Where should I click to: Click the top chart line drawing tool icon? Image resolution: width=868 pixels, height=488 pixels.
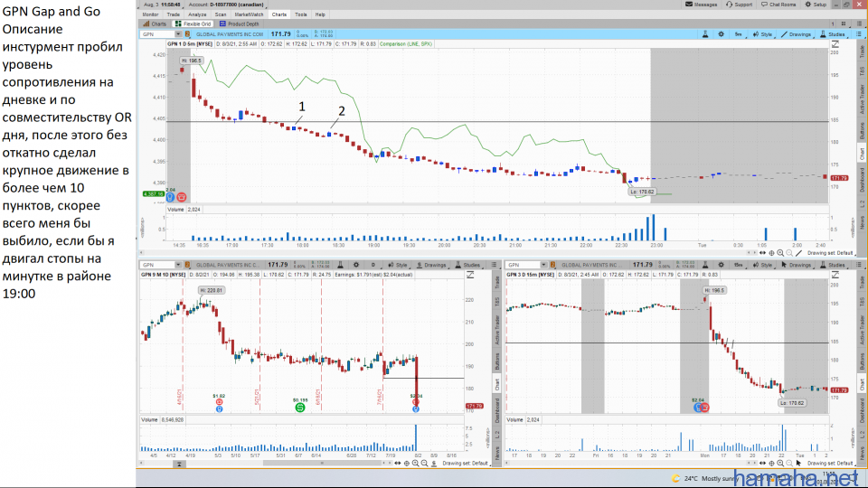tap(798, 253)
